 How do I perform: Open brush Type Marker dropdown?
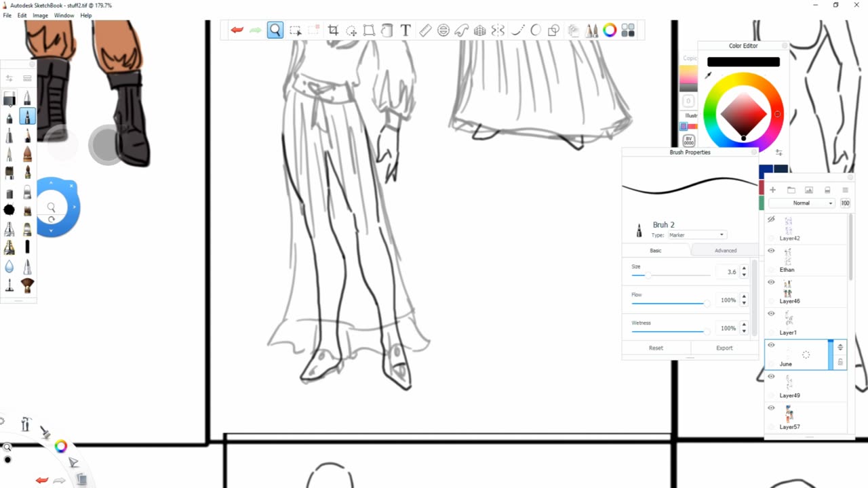697,235
